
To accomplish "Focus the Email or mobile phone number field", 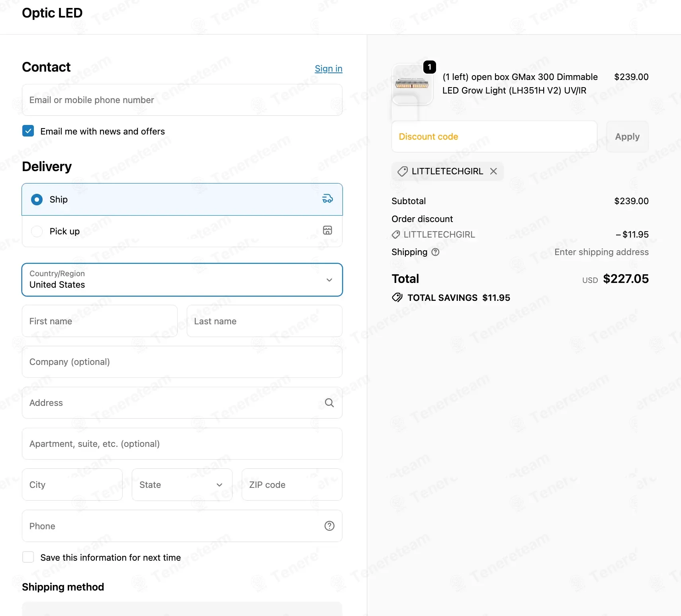I will [x=182, y=100].
